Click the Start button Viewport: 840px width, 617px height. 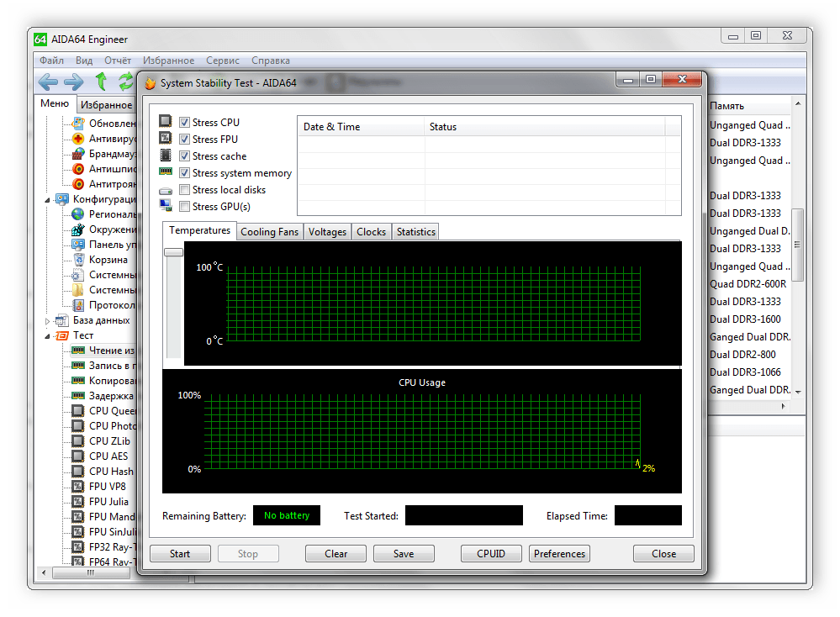coord(180,554)
